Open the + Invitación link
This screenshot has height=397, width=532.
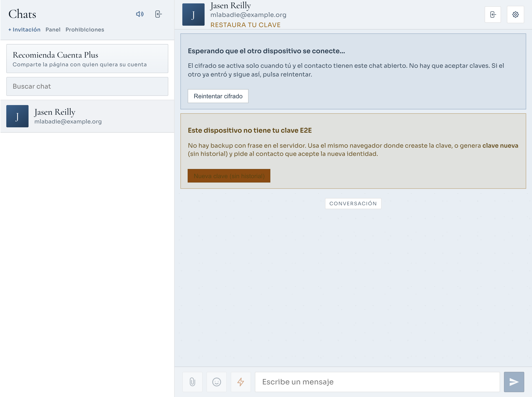[24, 30]
